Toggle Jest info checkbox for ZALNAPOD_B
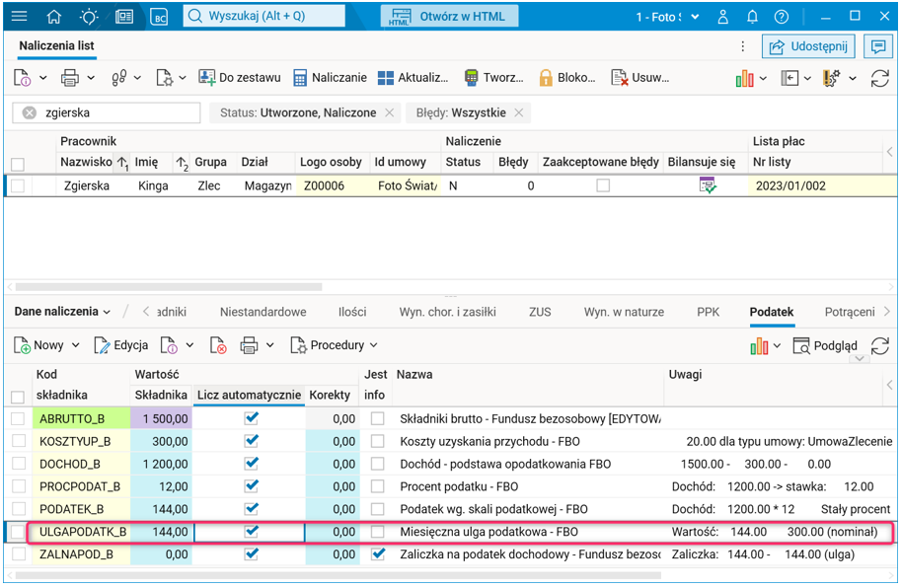The width and height of the screenshot is (902, 588). coord(377,554)
